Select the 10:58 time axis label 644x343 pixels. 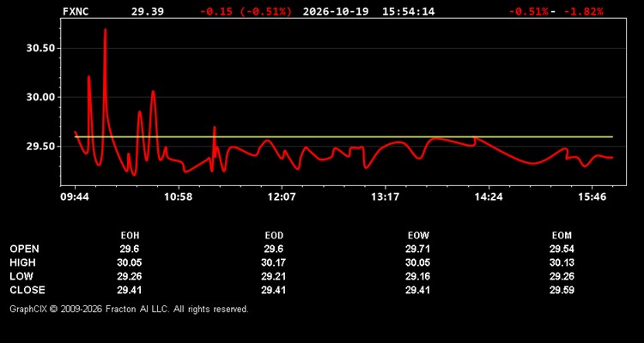point(179,197)
